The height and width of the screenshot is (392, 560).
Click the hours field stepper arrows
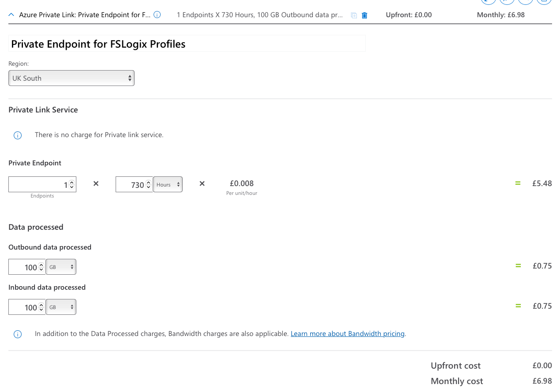(x=148, y=185)
